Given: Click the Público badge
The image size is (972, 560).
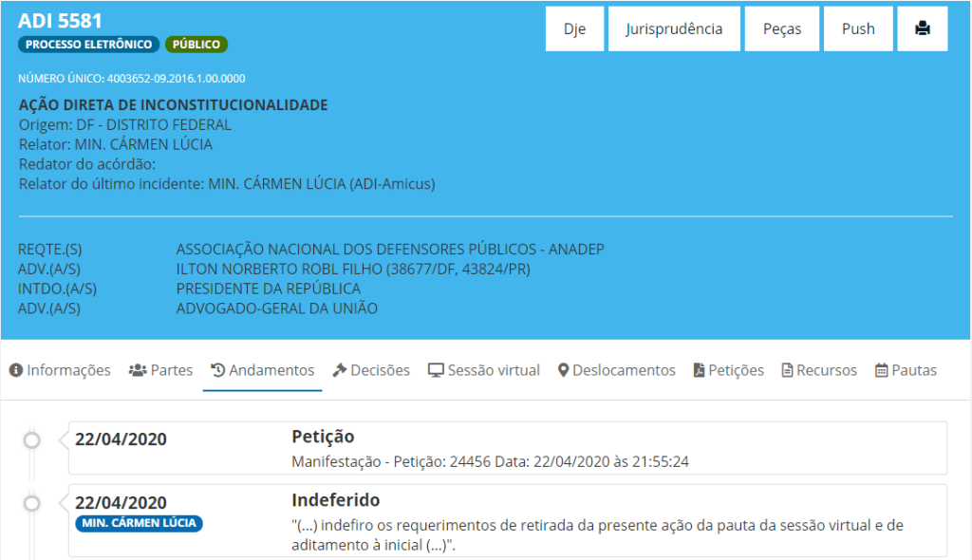Looking at the screenshot, I should 196,45.
